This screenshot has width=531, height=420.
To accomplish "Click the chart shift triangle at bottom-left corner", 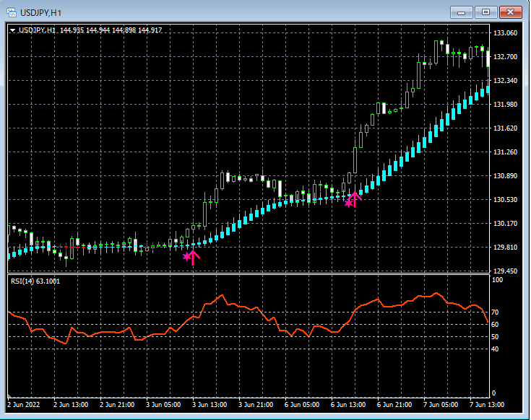I will (x=9, y=395).
